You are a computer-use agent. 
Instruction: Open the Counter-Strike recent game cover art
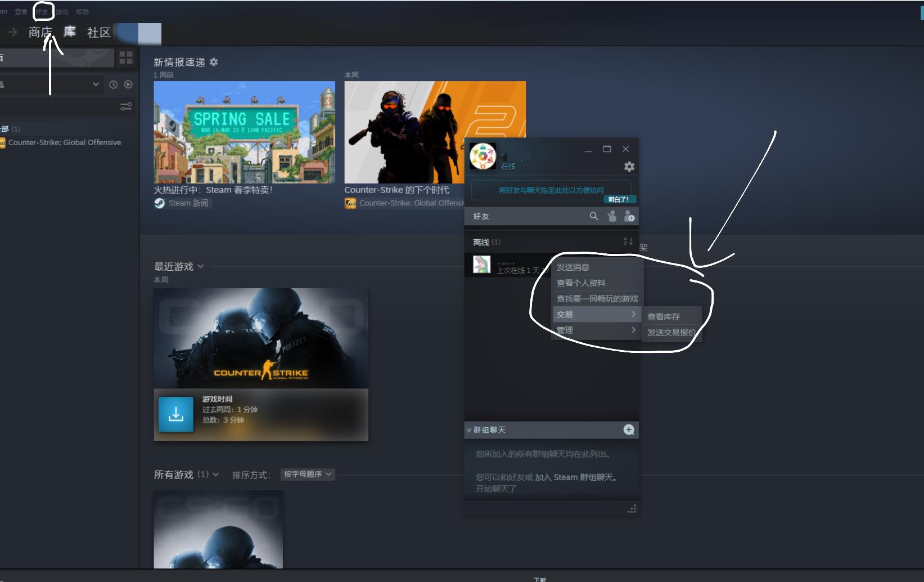coord(261,338)
